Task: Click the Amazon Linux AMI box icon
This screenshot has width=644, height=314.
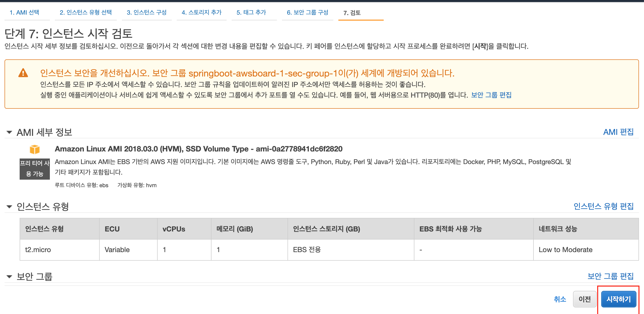Action: click(x=34, y=149)
